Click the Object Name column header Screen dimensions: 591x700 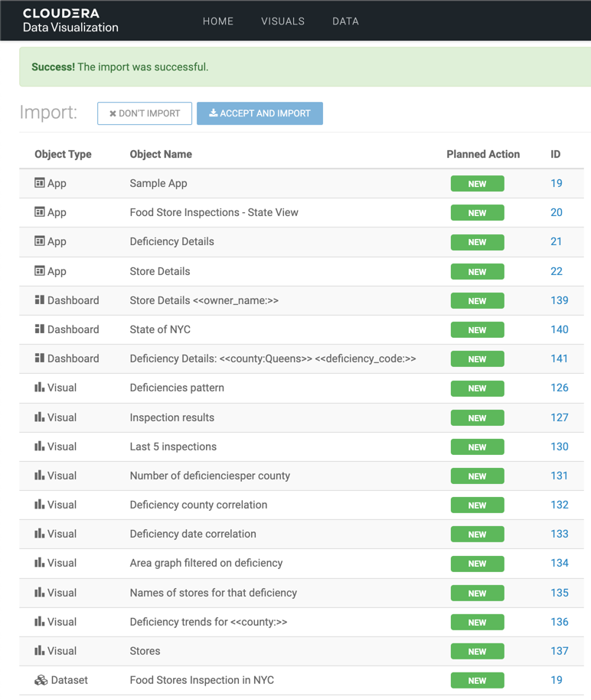coord(161,154)
